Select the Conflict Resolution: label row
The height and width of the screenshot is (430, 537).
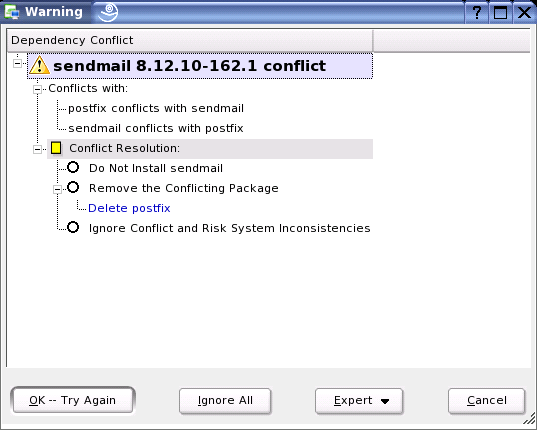click(x=210, y=149)
